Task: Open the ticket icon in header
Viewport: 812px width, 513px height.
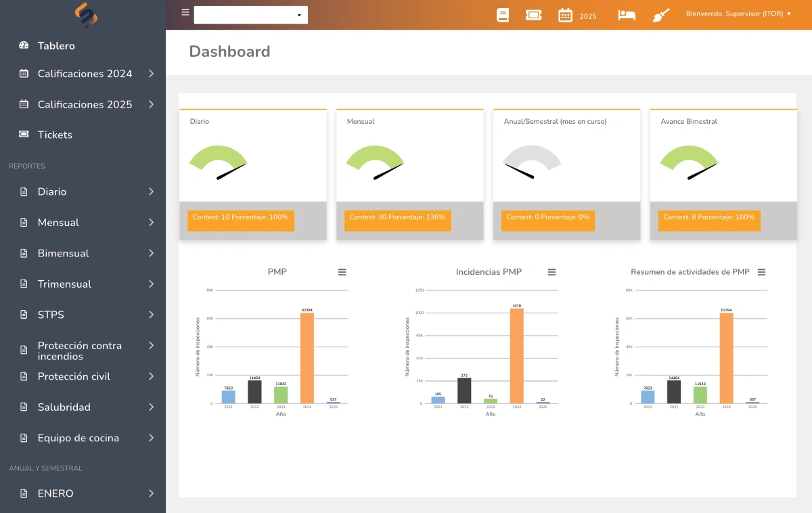Action: [x=533, y=15]
